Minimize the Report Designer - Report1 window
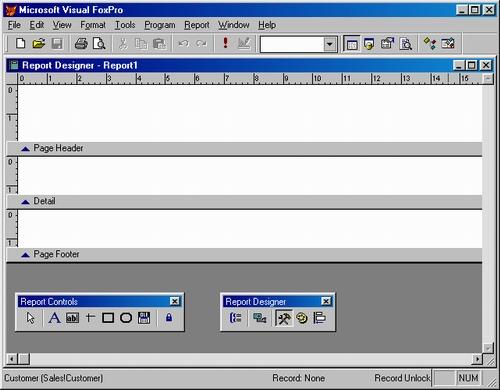 (459, 65)
